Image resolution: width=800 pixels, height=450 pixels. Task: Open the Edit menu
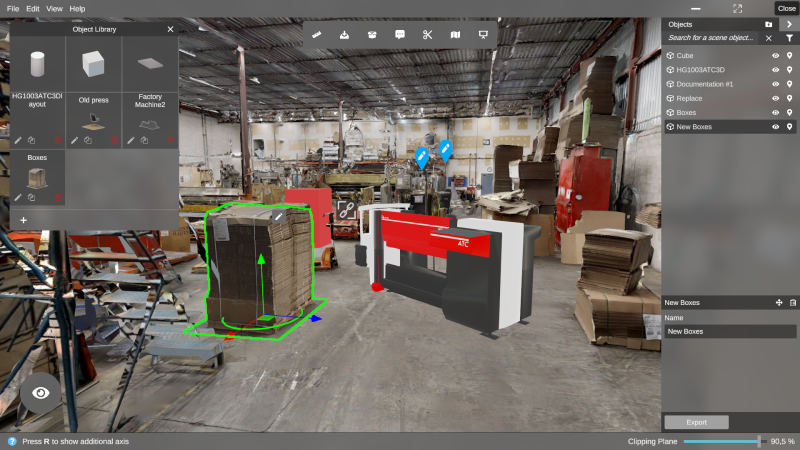[x=33, y=9]
